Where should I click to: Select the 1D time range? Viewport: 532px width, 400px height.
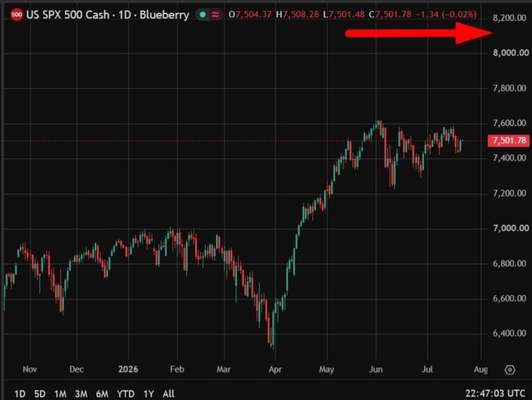(19, 394)
